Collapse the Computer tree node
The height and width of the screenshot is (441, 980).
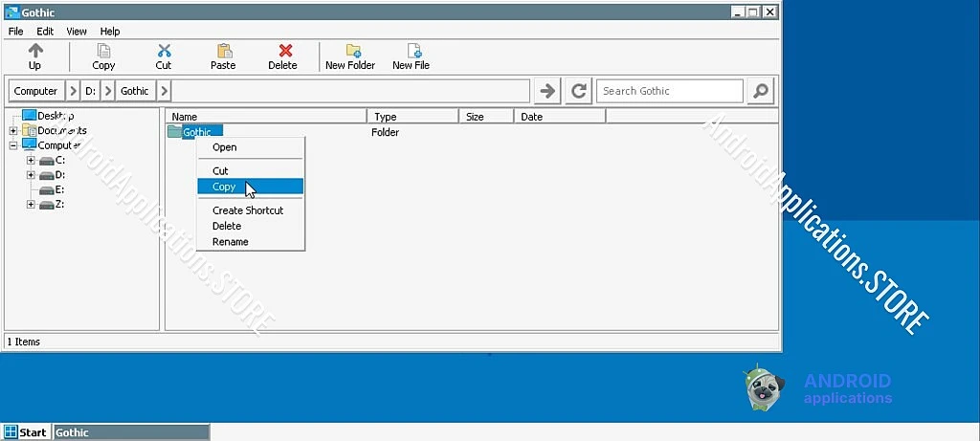(x=13, y=145)
